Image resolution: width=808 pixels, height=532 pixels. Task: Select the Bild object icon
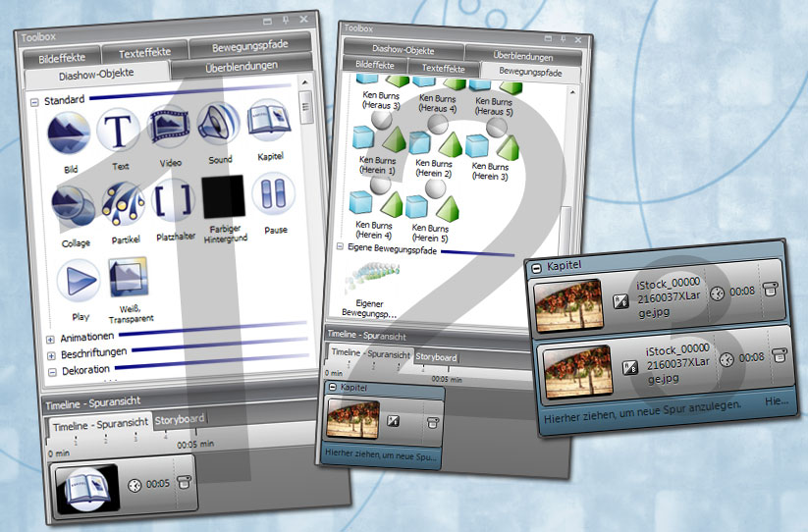coord(69,133)
